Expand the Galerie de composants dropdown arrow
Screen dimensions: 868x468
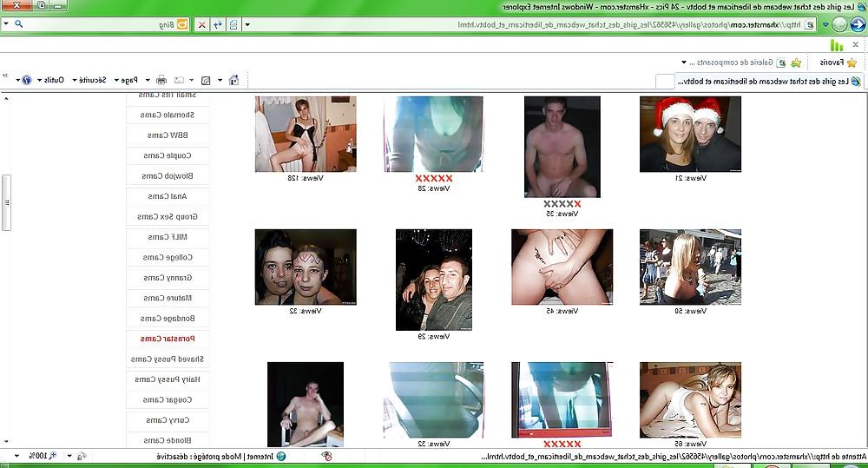click(684, 62)
